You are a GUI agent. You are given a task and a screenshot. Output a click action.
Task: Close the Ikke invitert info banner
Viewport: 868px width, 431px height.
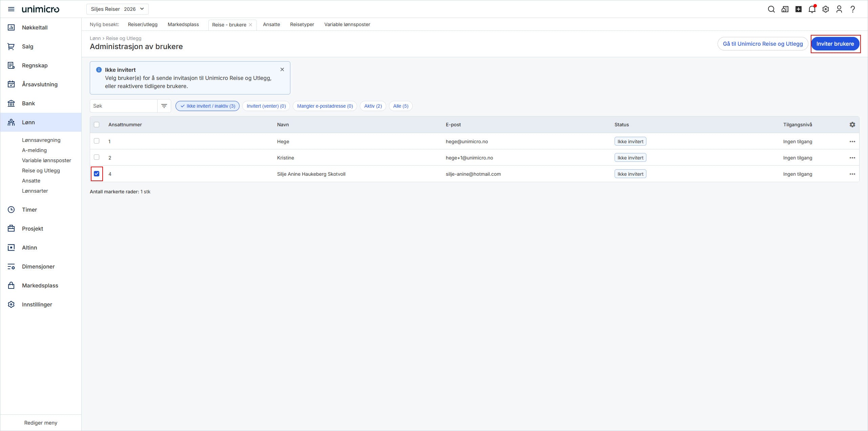pyautogui.click(x=282, y=69)
